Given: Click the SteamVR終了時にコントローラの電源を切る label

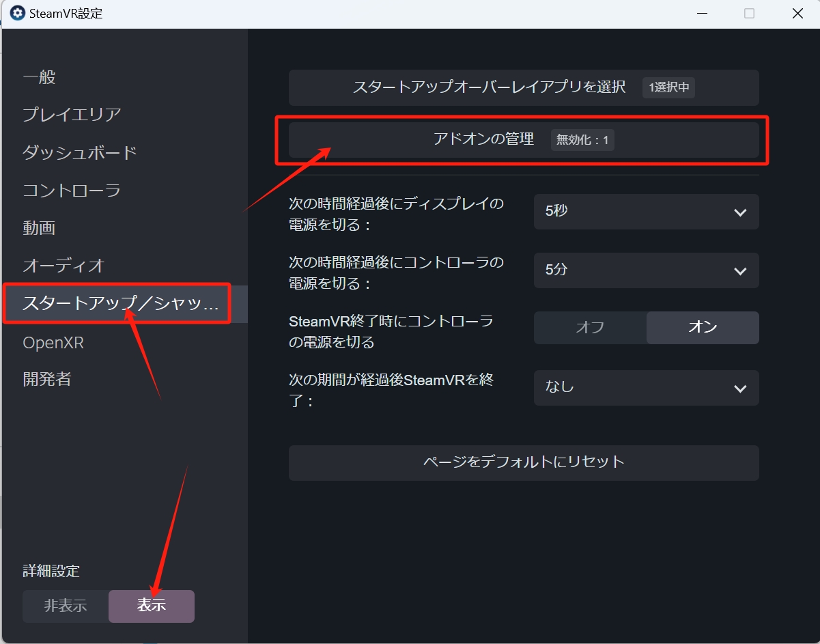Looking at the screenshot, I should (x=391, y=331).
